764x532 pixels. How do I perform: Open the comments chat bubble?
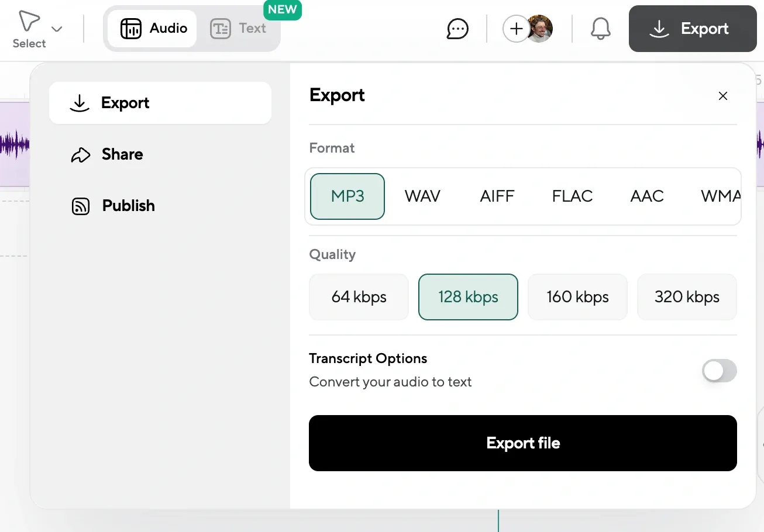coord(457,29)
